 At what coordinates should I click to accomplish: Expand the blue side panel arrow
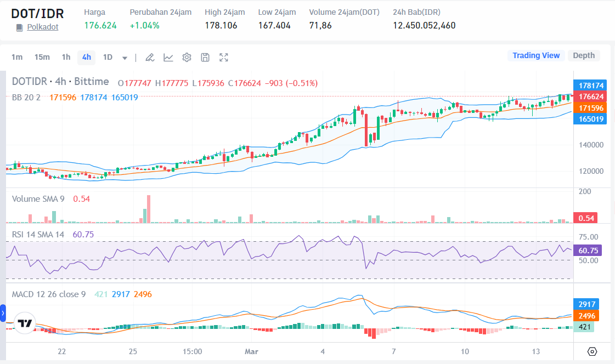3,313
